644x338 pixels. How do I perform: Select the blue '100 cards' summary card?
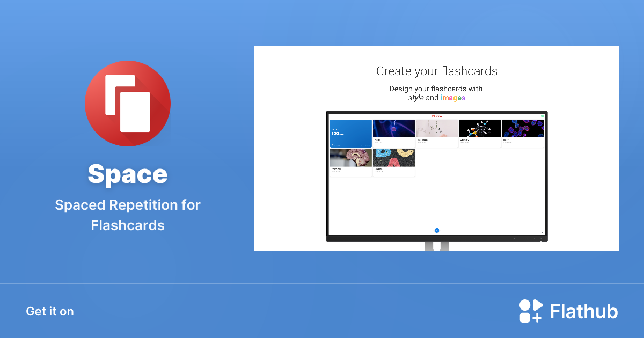351,133
